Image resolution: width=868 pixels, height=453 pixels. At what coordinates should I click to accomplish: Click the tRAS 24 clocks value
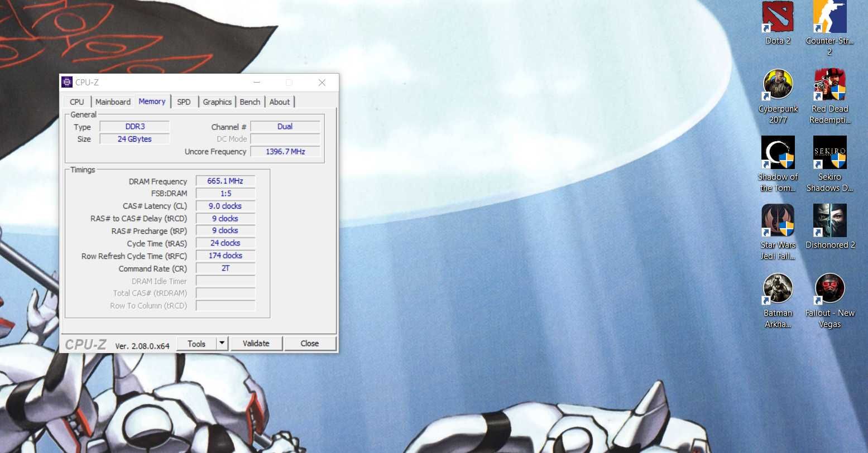pyautogui.click(x=226, y=243)
